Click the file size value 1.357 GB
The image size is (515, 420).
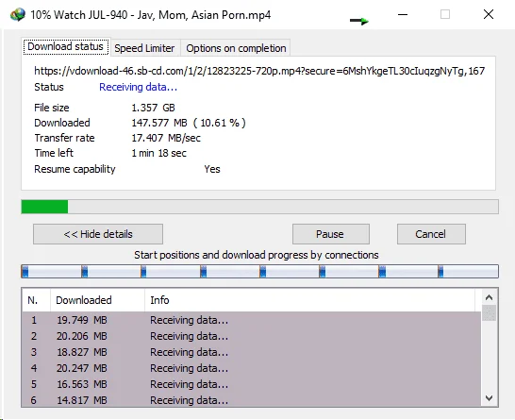pos(153,108)
